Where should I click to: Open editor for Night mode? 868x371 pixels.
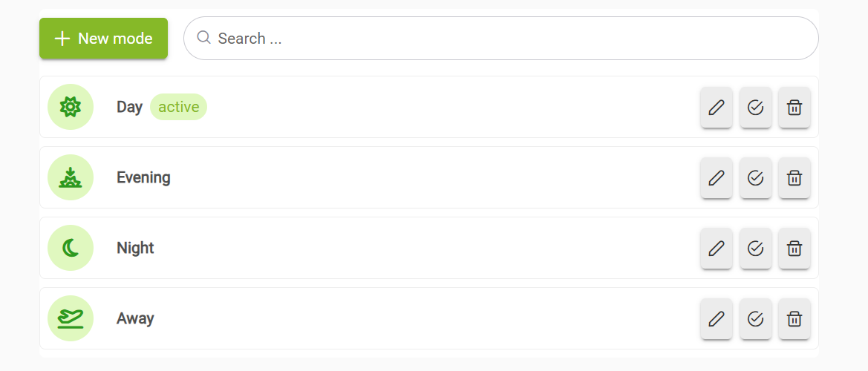tap(716, 249)
